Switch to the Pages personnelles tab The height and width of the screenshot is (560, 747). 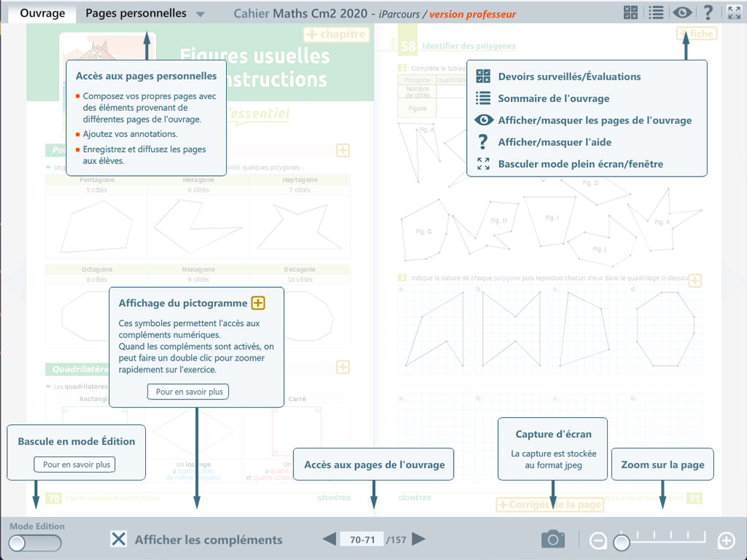[136, 13]
